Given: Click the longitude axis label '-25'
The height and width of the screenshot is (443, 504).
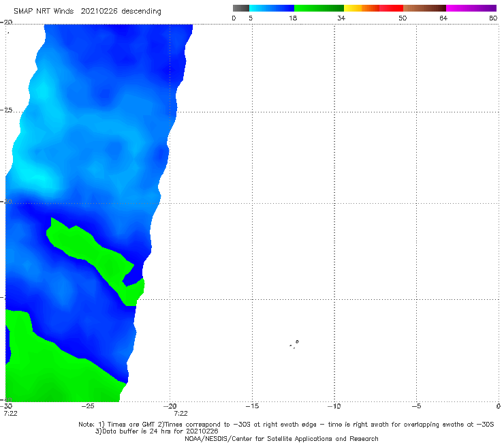Looking at the screenshot, I should (87, 406).
